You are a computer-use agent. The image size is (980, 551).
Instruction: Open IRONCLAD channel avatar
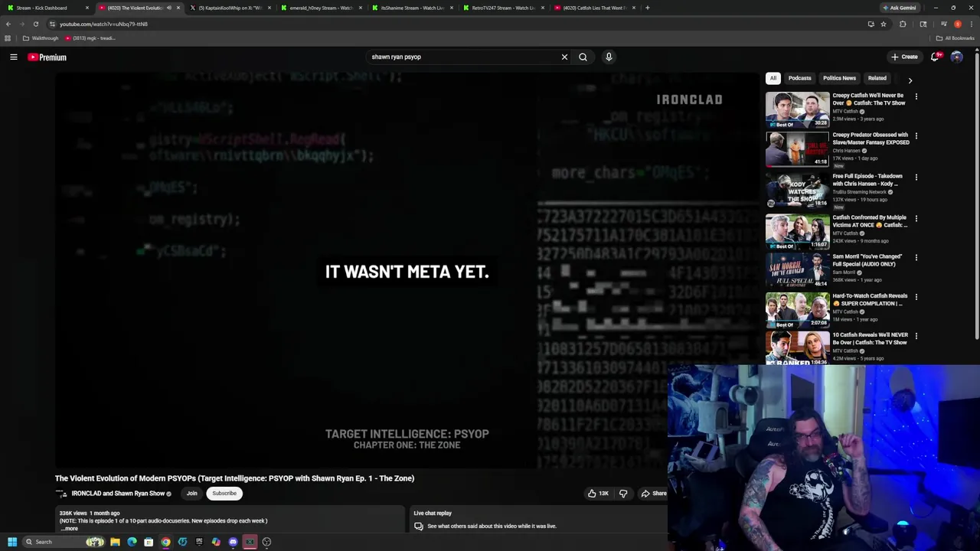[61, 494]
